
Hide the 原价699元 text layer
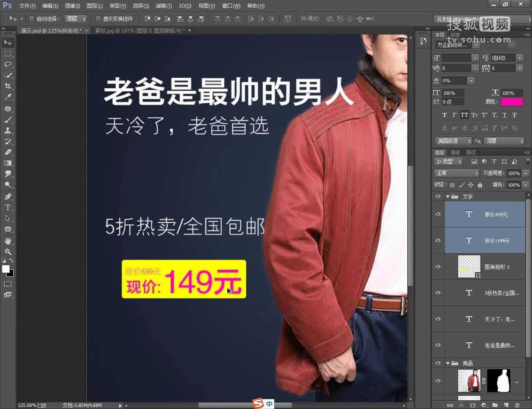click(x=438, y=214)
